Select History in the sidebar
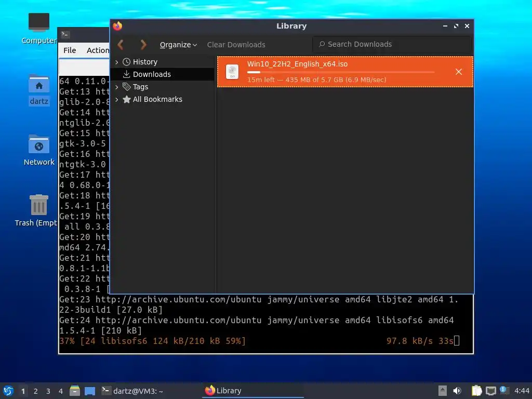532x399 pixels. [145, 62]
